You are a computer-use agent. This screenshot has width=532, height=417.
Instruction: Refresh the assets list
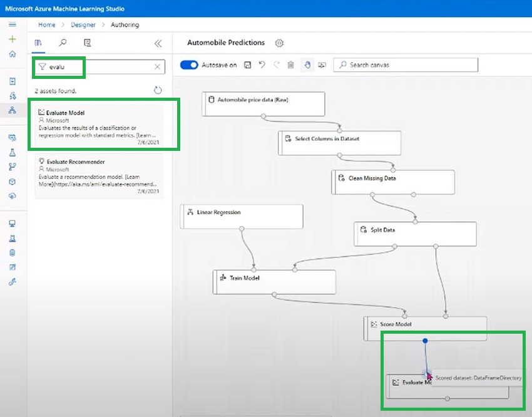(158, 90)
